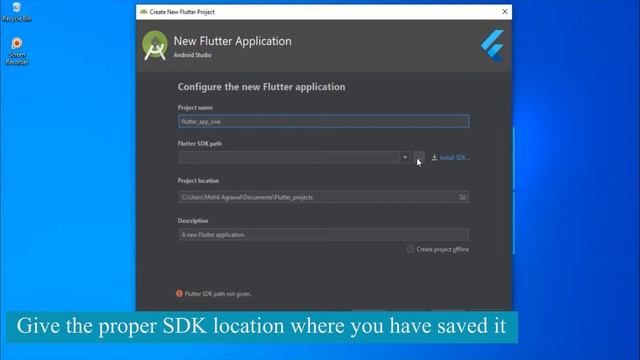
Task: Close the Create New Flutter Project dialog
Action: pos(504,12)
